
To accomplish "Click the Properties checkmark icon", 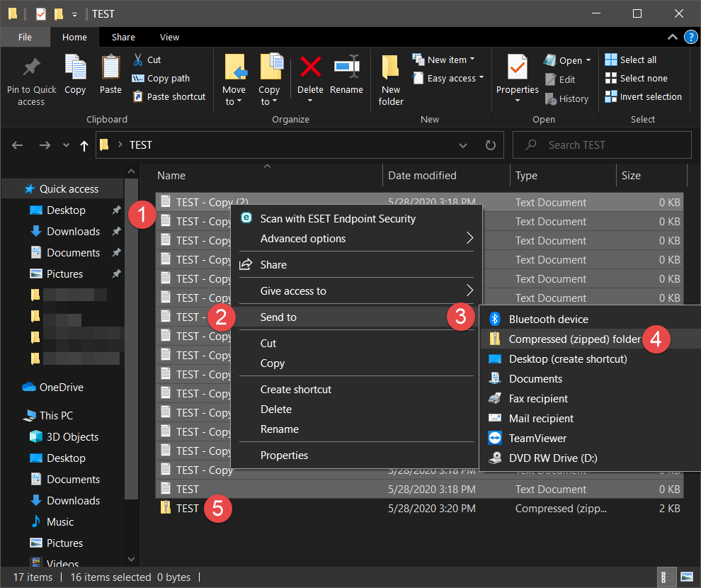I will tap(518, 68).
